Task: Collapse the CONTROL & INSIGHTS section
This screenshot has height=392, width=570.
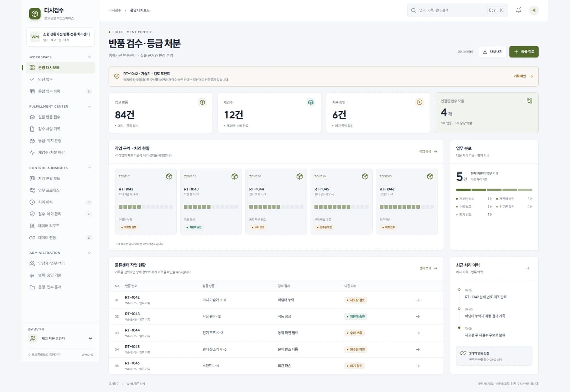Action: point(89,168)
